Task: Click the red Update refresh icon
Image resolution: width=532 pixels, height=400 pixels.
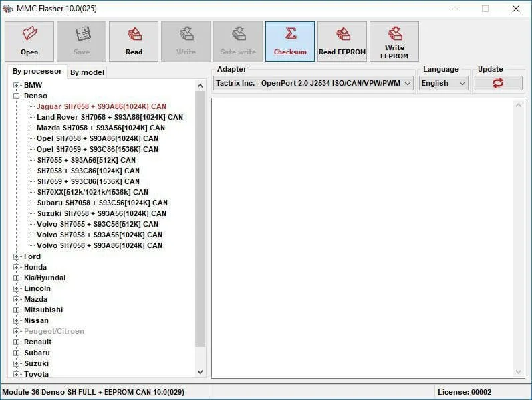Action: click(498, 83)
